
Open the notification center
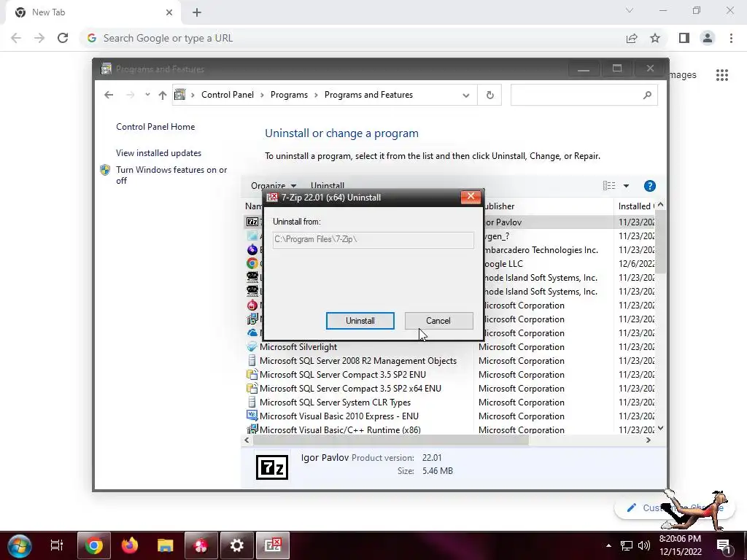724,545
